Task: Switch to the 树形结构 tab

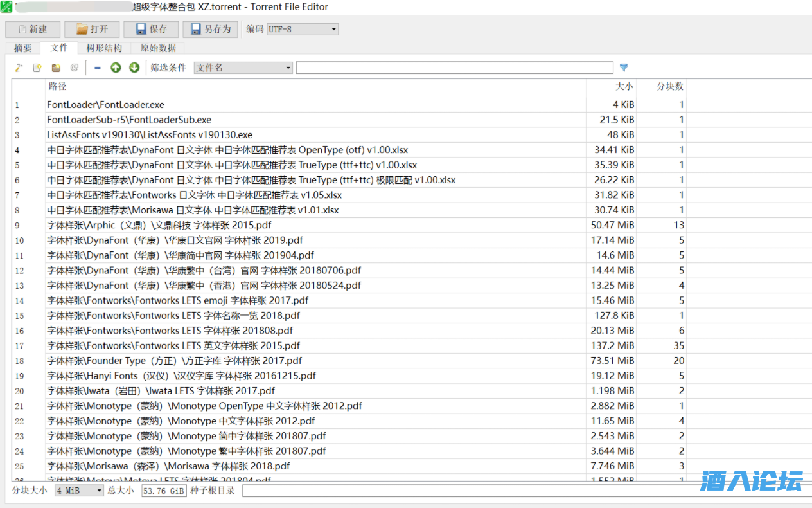Action: pyautogui.click(x=104, y=48)
